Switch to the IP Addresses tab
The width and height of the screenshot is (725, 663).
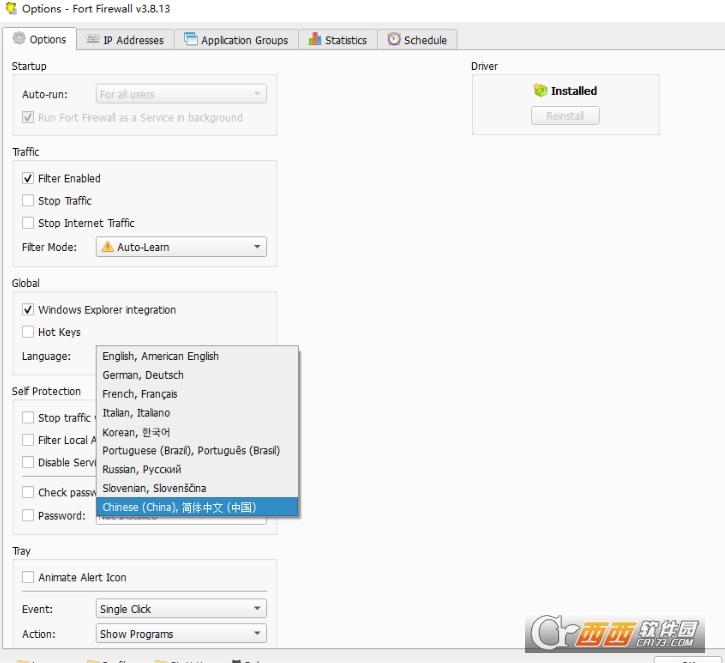(125, 40)
